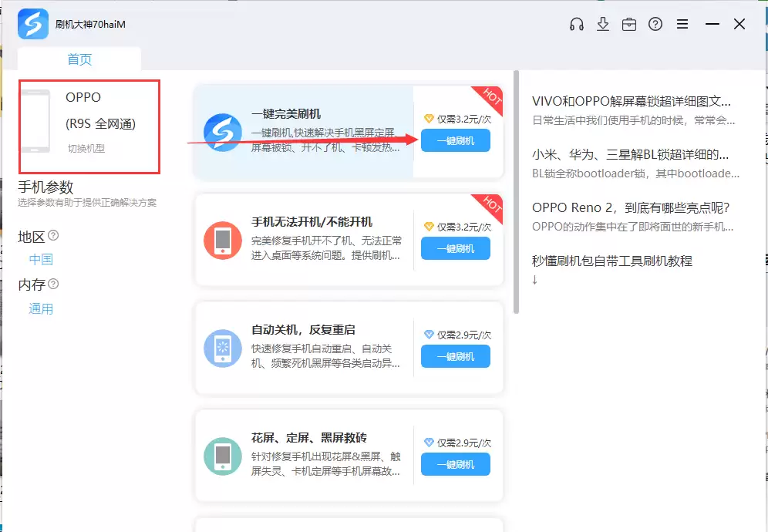Switch to the 首页 tab
Screen dimensions: 768x532
pos(79,59)
